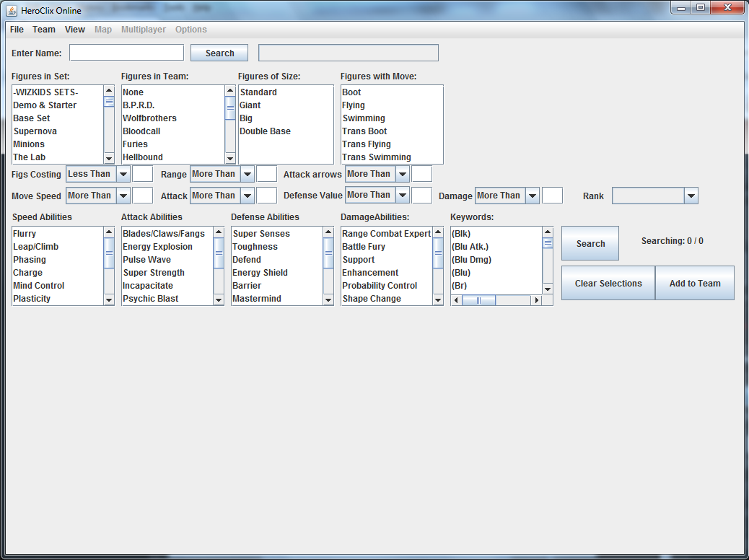Click the Figs Costing value field
The image size is (749, 560).
pos(142,174)
